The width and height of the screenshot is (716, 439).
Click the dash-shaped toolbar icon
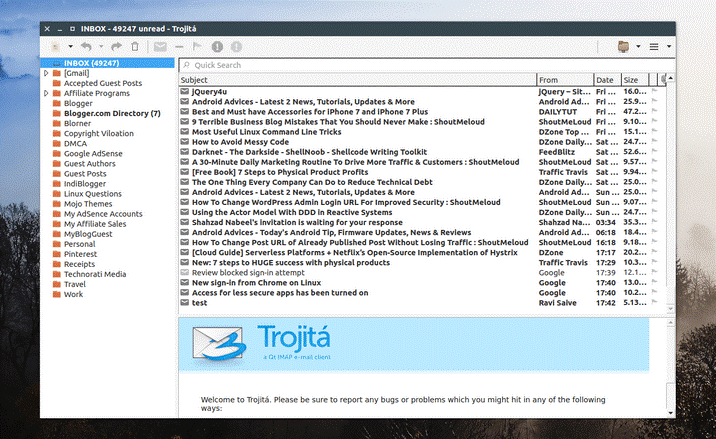pyautogui.click(x=179, y=47)
